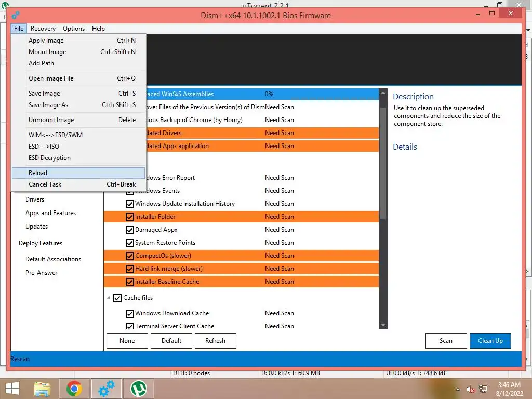The width and height of the screenshot is (532, 399).
Task: Click Reload in File menu
Action: (79, 172)
